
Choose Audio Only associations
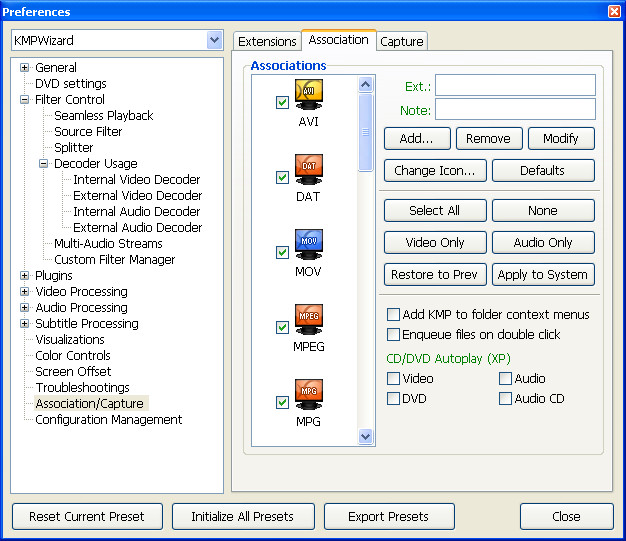coord(543,242)
